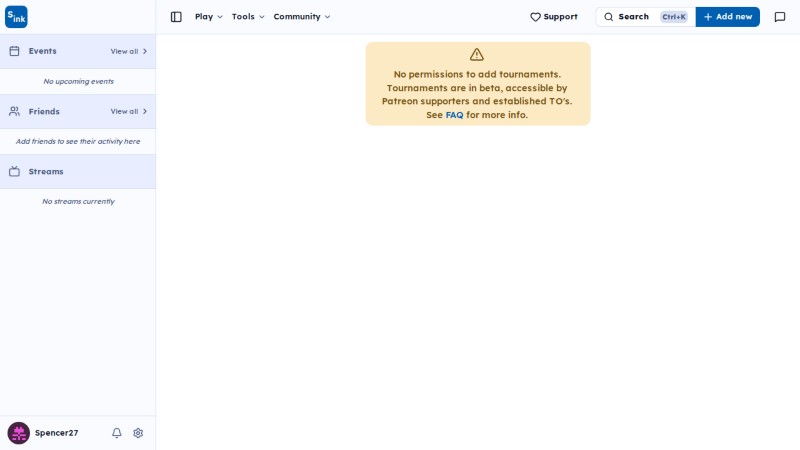This screenshot has height=450, width=800.
Task: Click 'No upcoming events' text
Action: point(79,81)
